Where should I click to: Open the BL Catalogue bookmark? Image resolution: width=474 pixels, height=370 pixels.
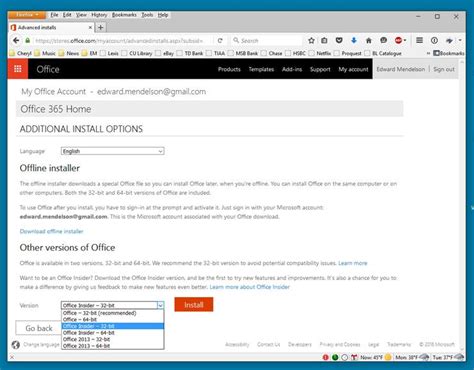(383, 53)
